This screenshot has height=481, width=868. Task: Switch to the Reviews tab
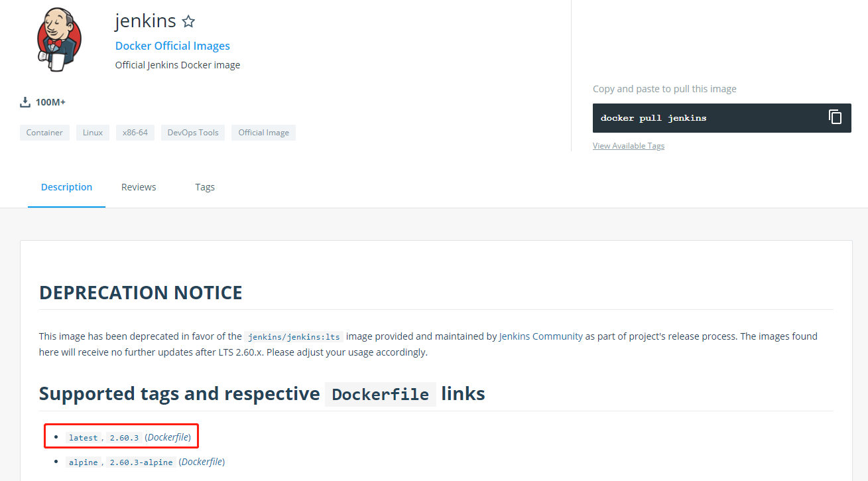pyautogui.click(x=139, y=187)
